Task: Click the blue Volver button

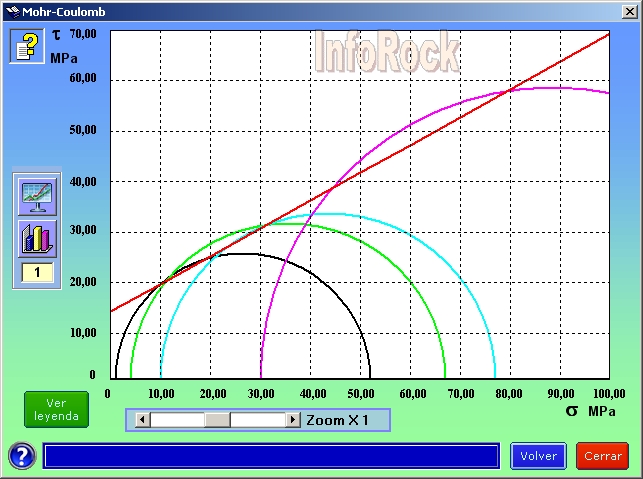Action: coord(538,456)
